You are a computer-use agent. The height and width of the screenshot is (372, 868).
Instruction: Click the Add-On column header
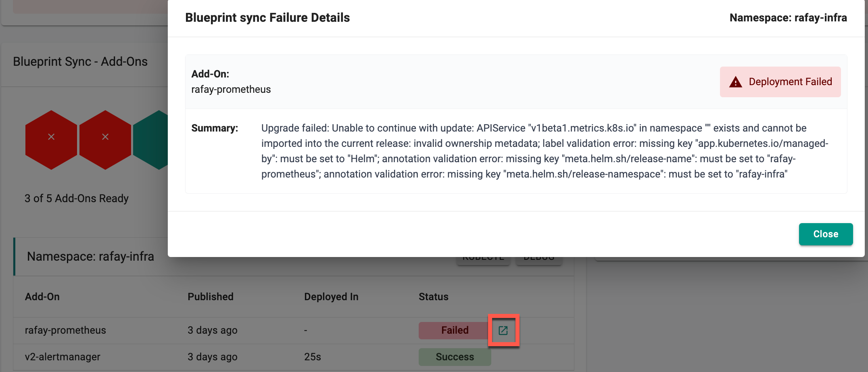(42, 297)
